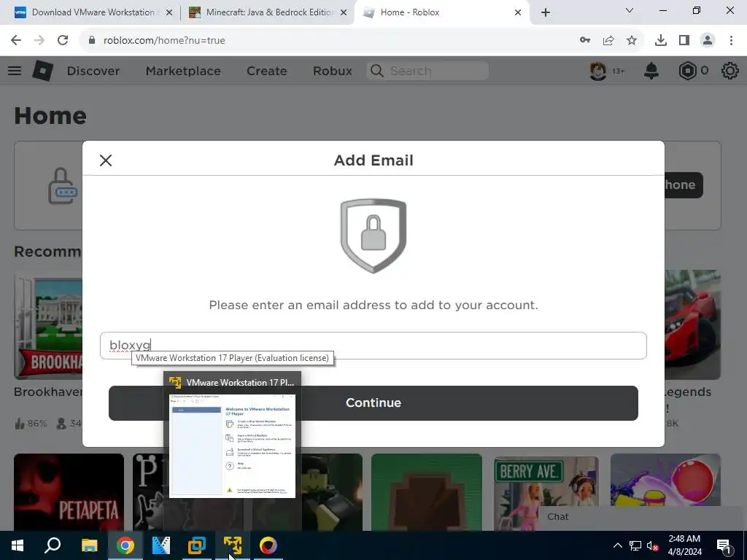The height and width of the screenshot is (560, 747).
Task: Close the Add Email dialog
Action: [x=106, y=160]
